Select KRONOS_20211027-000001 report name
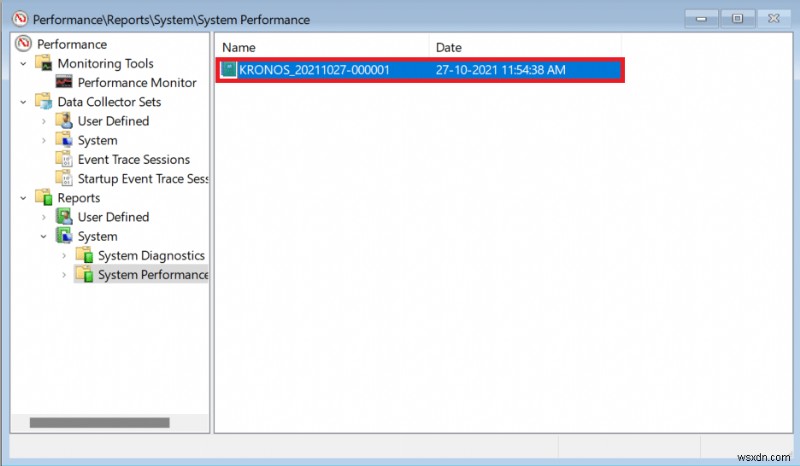 [x=314, y=70]
